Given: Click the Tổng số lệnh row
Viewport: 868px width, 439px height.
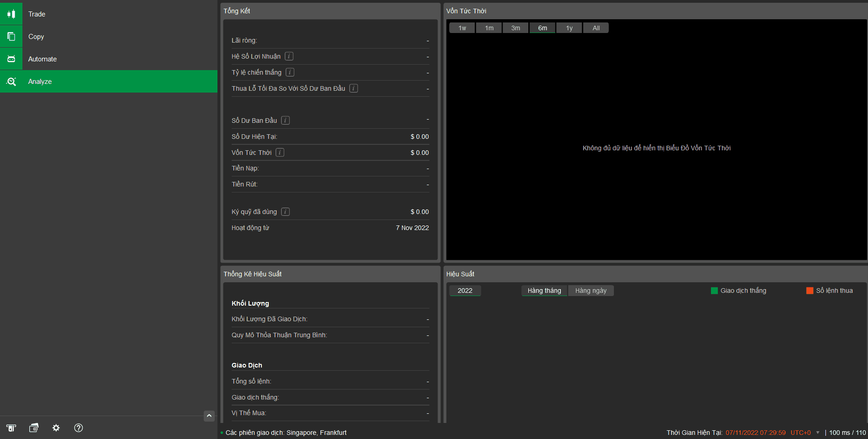Looking at the screenshot, I should click(330, 381).
